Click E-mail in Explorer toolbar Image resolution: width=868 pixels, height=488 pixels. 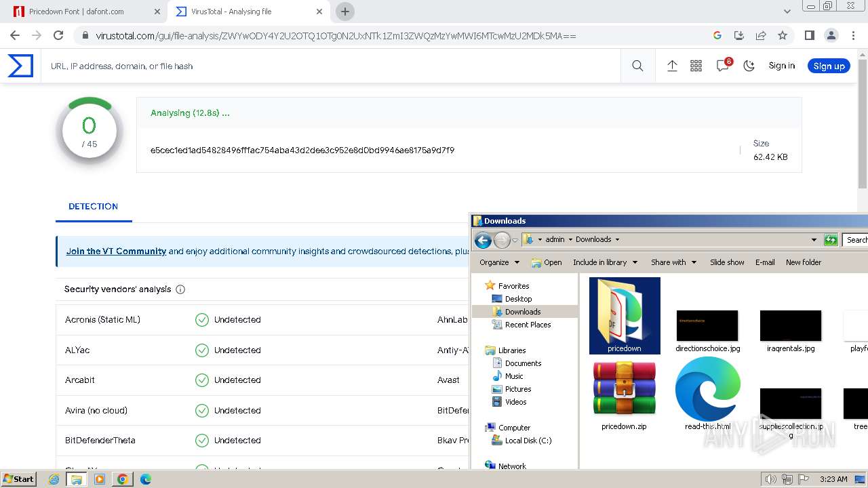click(x=765, y=262)
